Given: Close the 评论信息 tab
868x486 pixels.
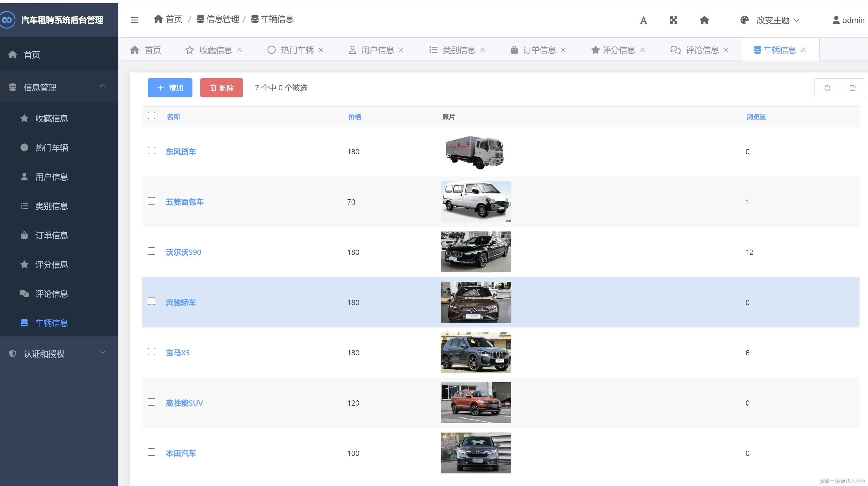Looking at the screenshot, I should (726, 50).
